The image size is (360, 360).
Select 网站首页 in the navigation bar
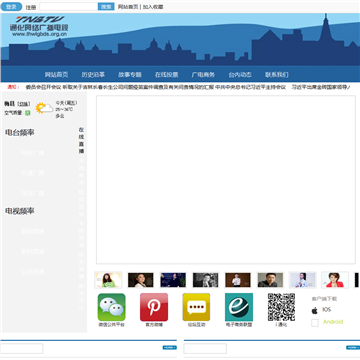pyautogui.click(x=56, y=75)
